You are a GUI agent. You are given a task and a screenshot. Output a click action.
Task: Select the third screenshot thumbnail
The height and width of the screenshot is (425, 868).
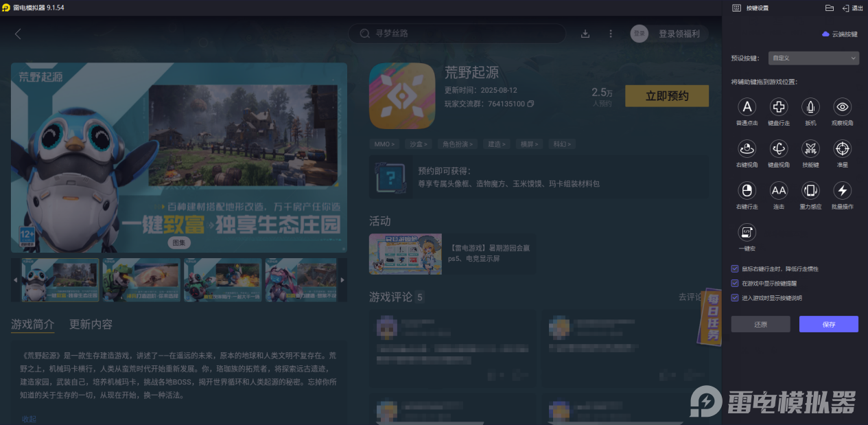[222, 279]
